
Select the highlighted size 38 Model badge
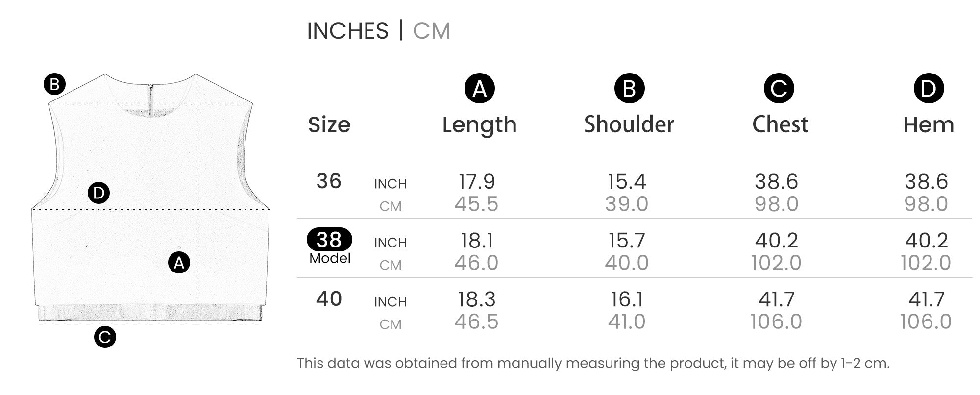coord(329,240)
